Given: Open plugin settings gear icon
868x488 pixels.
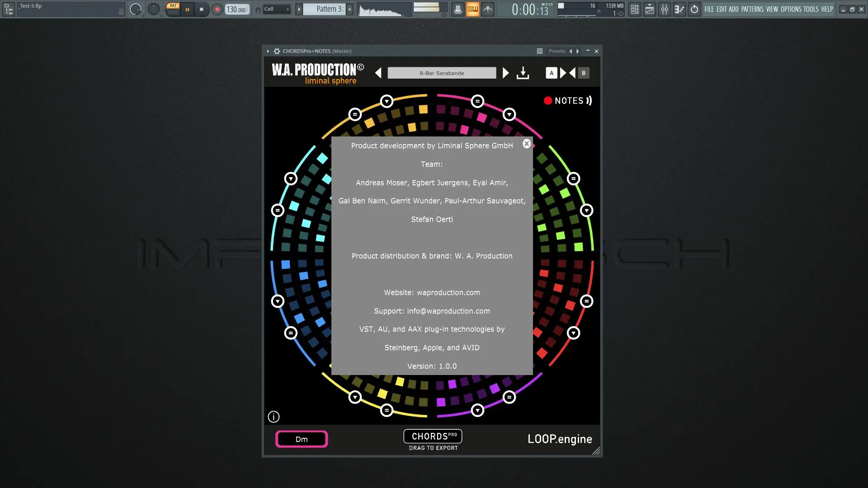Looking at the screenshot, I should 277,51.
